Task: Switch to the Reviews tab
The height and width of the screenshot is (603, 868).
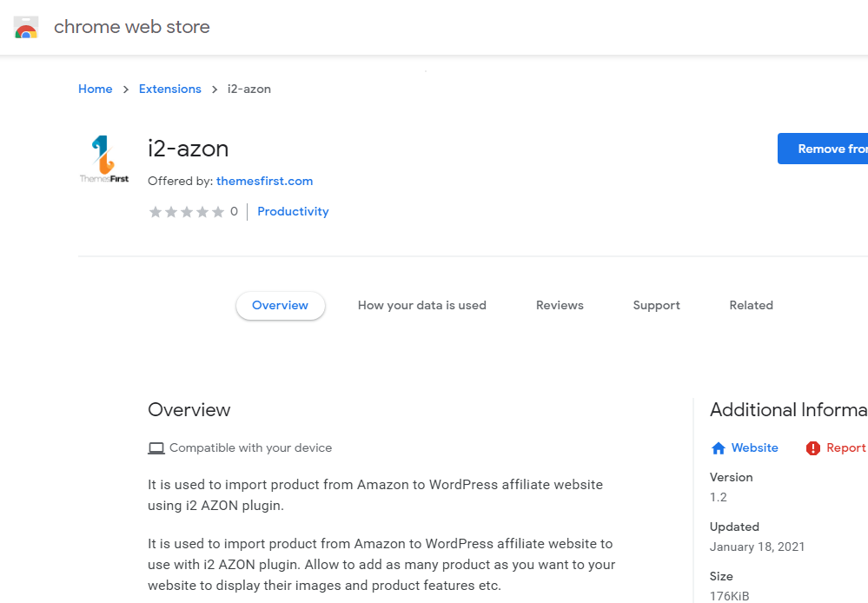Action: pyautogui.click(x=560, y=306)
